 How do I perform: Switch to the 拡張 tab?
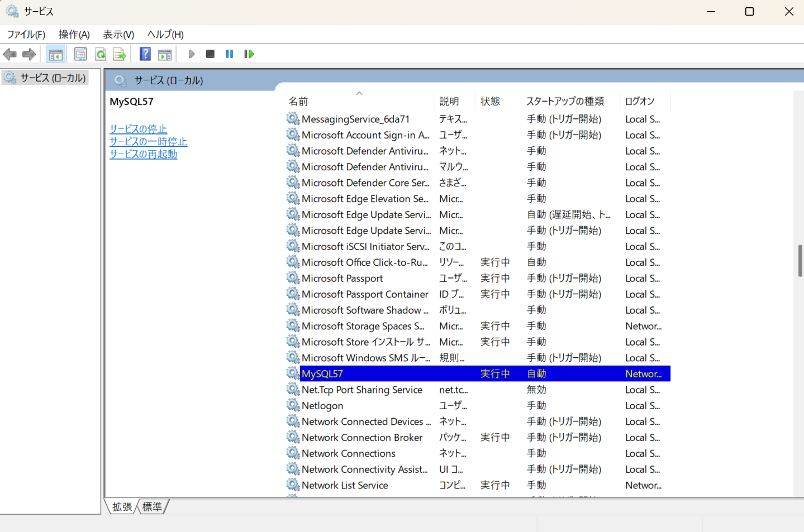122,506
